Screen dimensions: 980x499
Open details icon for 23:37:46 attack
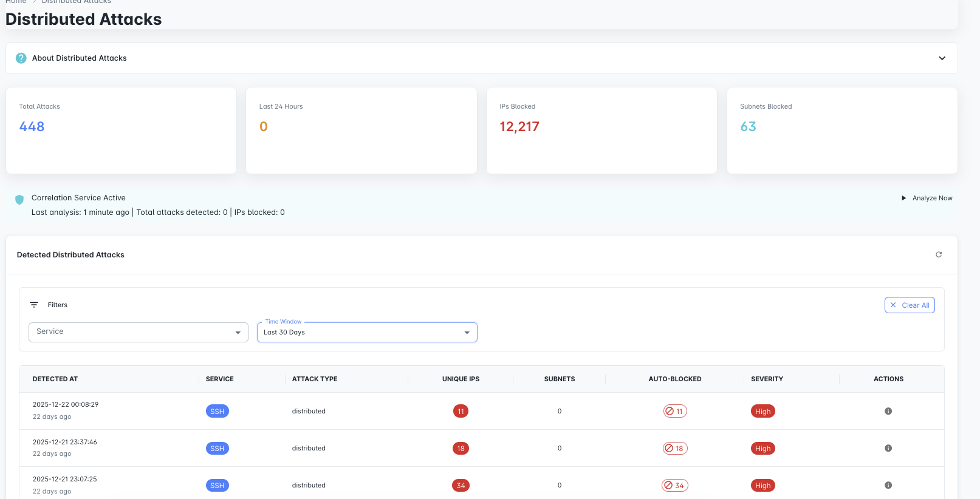(x=888, y=449)
